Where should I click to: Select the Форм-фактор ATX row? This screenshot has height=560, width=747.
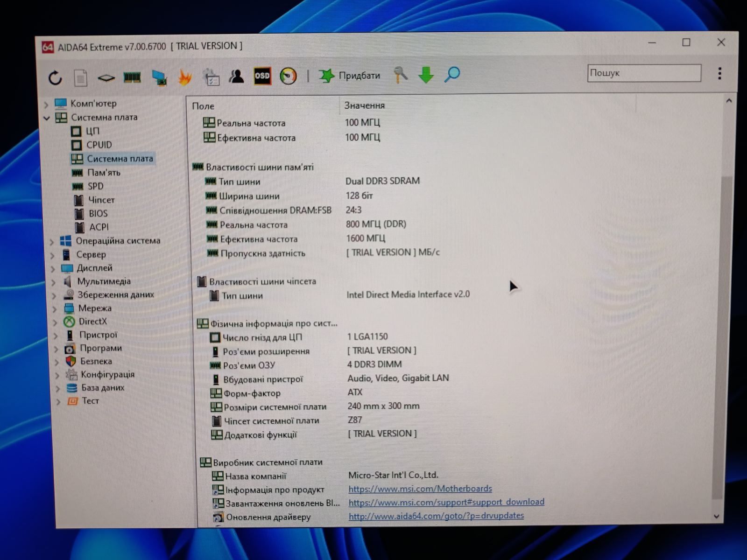[287, 393]
